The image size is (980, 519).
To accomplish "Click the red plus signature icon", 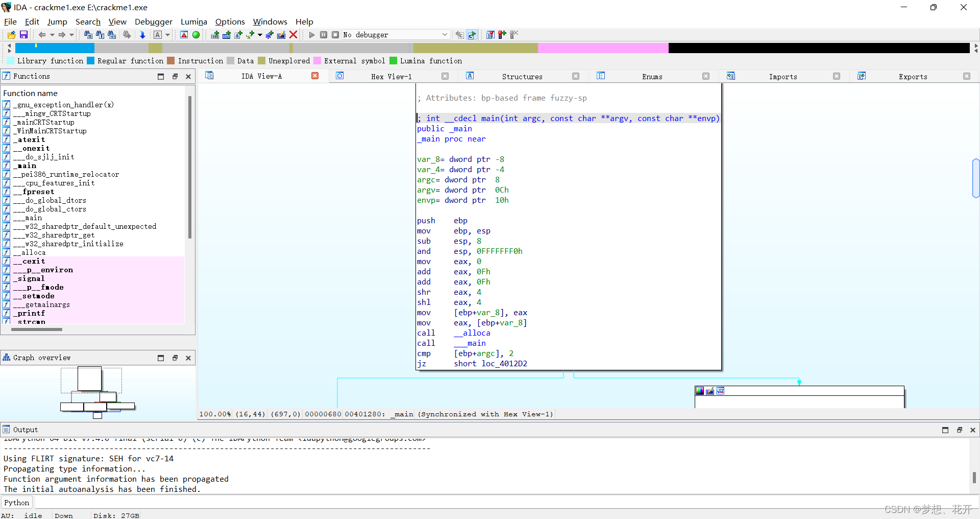I will click(x=502, y=35).
